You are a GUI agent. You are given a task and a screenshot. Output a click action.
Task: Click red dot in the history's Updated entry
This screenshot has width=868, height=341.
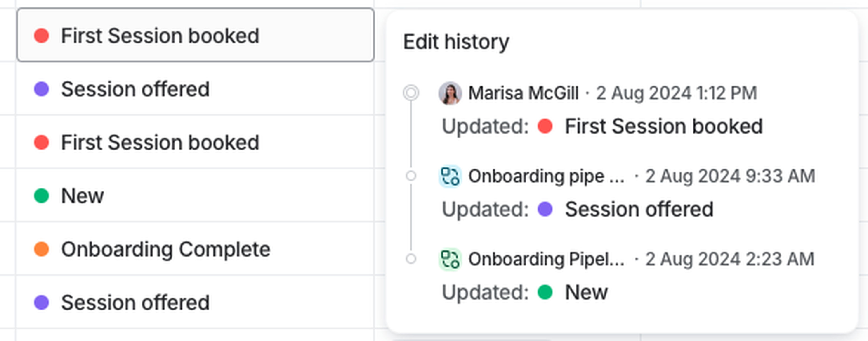(545, 126)
